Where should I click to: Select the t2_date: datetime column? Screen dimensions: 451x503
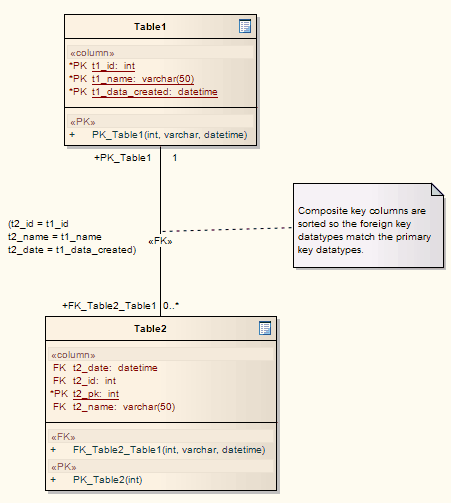(105, 368)
